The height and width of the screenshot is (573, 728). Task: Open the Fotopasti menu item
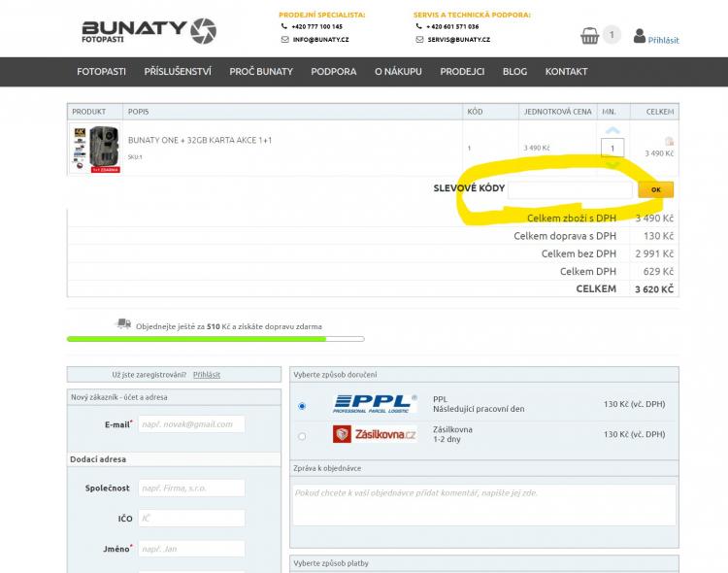point(102,72)
